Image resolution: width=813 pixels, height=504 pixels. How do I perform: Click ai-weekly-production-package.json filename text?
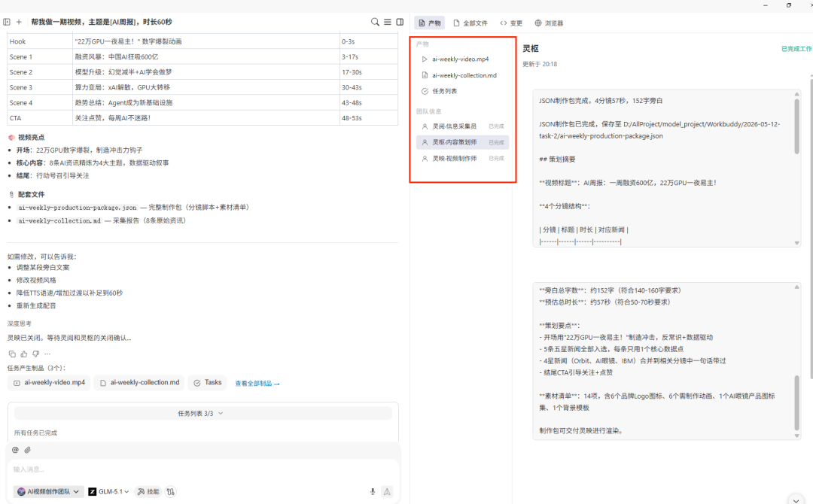pos(78,207)
